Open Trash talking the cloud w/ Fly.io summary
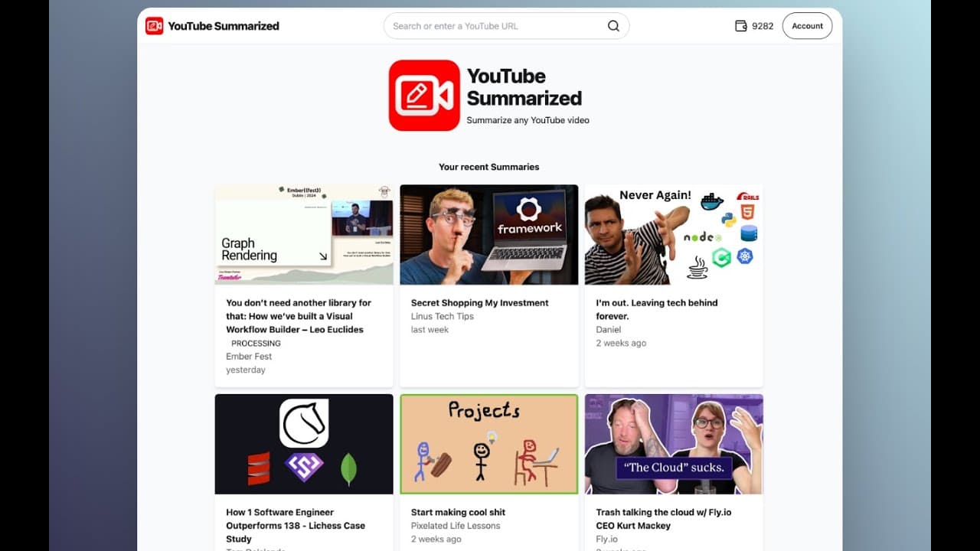This screenshot has width=980, height=551. click(663, 519)
